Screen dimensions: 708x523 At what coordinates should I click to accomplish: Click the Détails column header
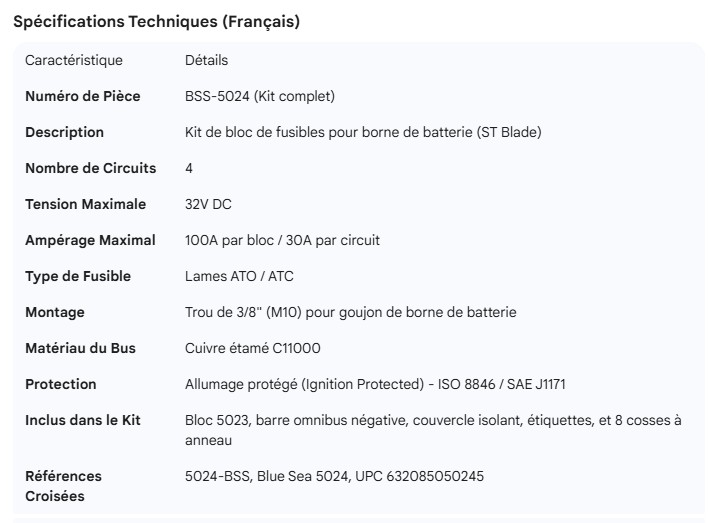pos(207,60)
